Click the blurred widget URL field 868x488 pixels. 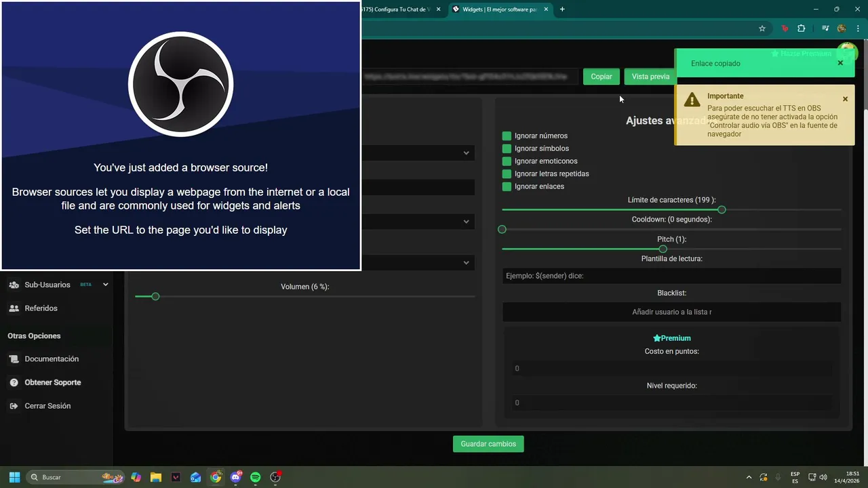click(x=470, y=77)
